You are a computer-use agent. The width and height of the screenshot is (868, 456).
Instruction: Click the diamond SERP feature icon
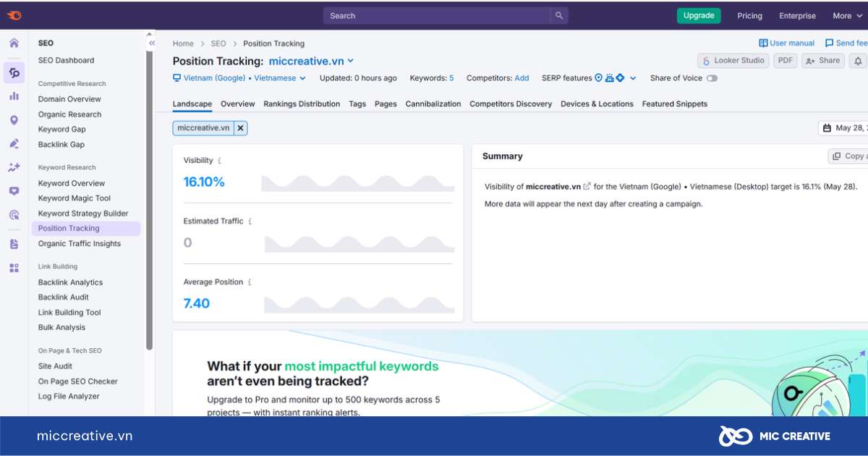620,78
